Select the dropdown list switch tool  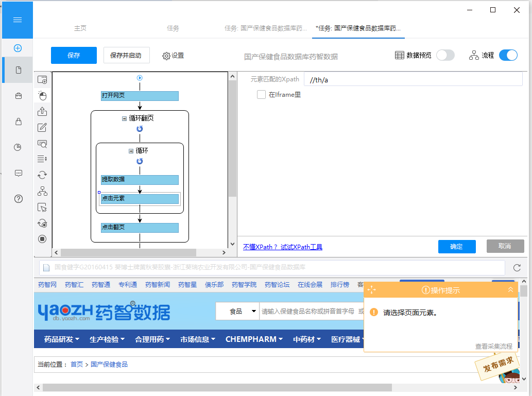(42, 159)
